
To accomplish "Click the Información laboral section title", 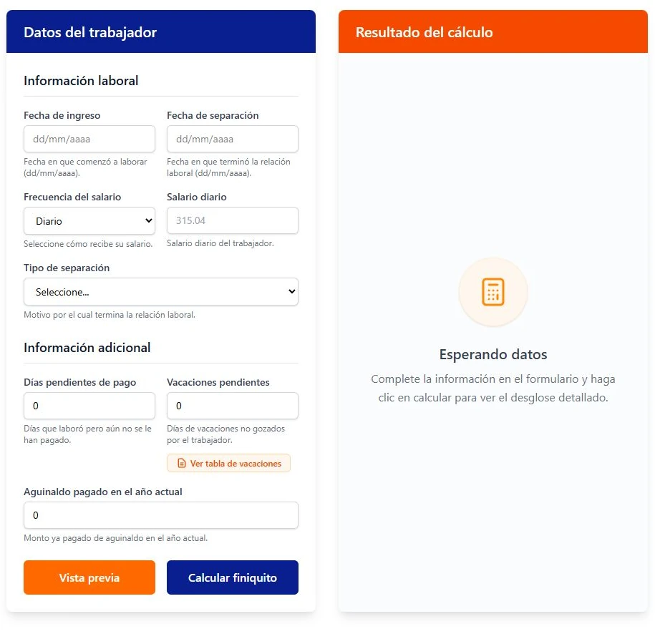I will click(x=81, y=81).
